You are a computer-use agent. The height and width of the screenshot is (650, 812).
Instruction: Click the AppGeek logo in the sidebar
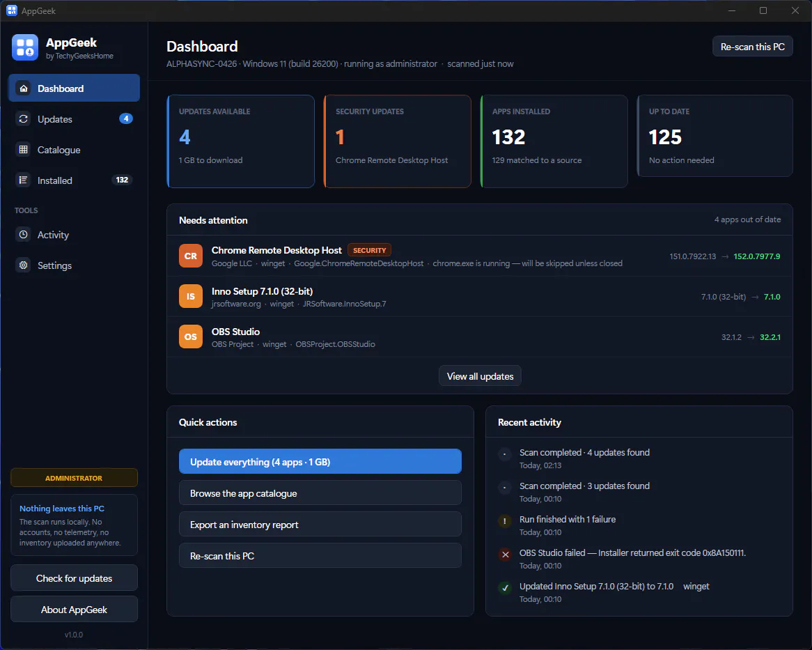click(25, 47)
